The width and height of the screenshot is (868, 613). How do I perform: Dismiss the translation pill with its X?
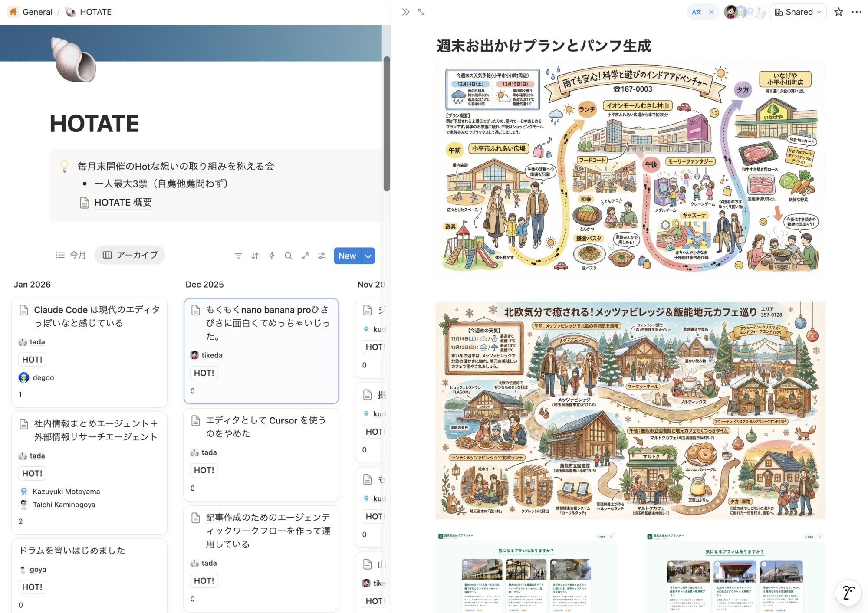click(x=711, y=12)
